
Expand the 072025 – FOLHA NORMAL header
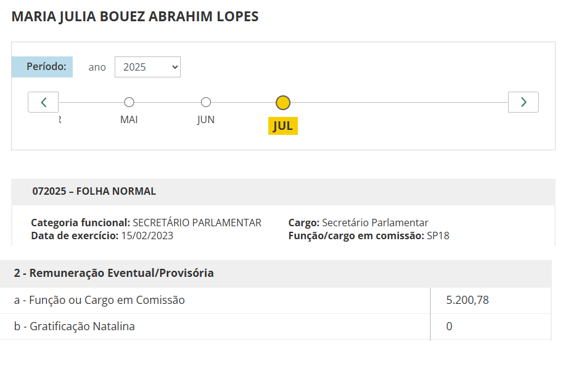point(283,191)
